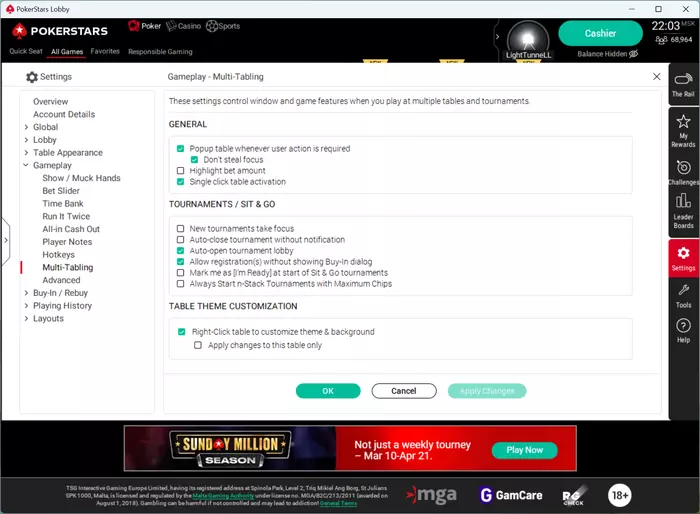Select All Games tab
This screenshot has height=514, width=700.
[67, 51]
